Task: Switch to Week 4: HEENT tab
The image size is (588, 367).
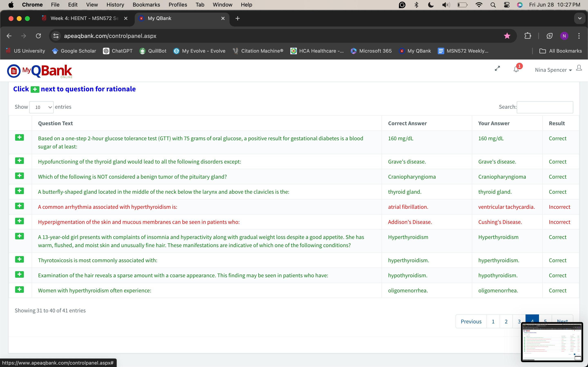Action: (x=84, y=18)
